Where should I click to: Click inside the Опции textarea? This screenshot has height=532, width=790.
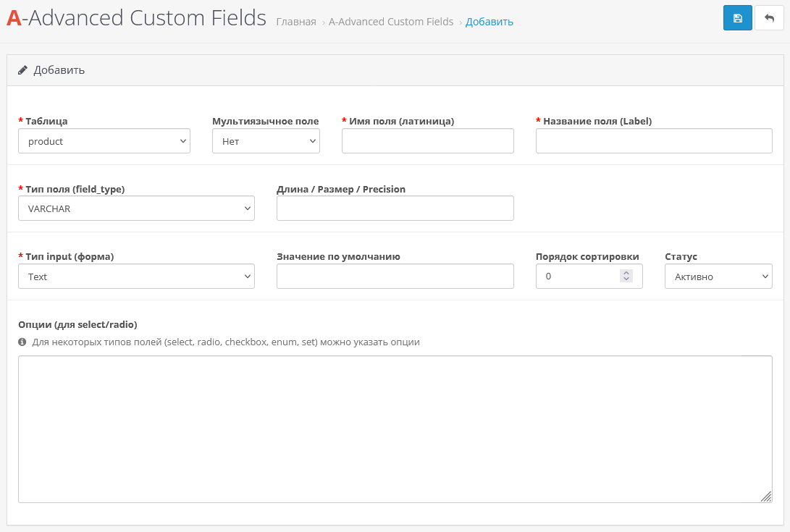click(x=395, y=428)
